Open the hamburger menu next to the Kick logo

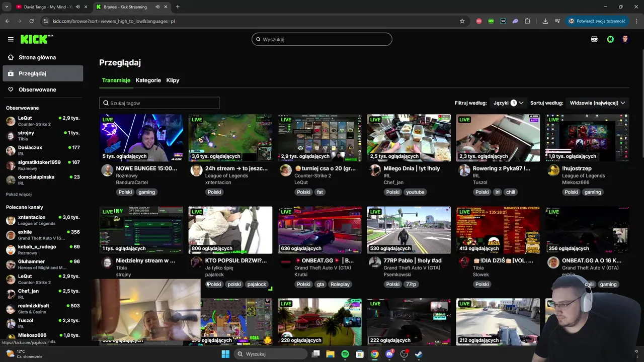(11, 39)
